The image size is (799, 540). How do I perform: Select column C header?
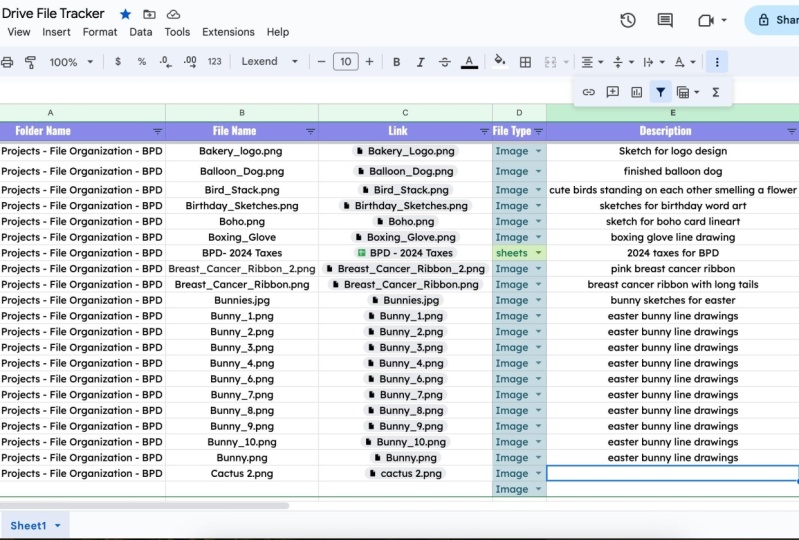(405, 113)
